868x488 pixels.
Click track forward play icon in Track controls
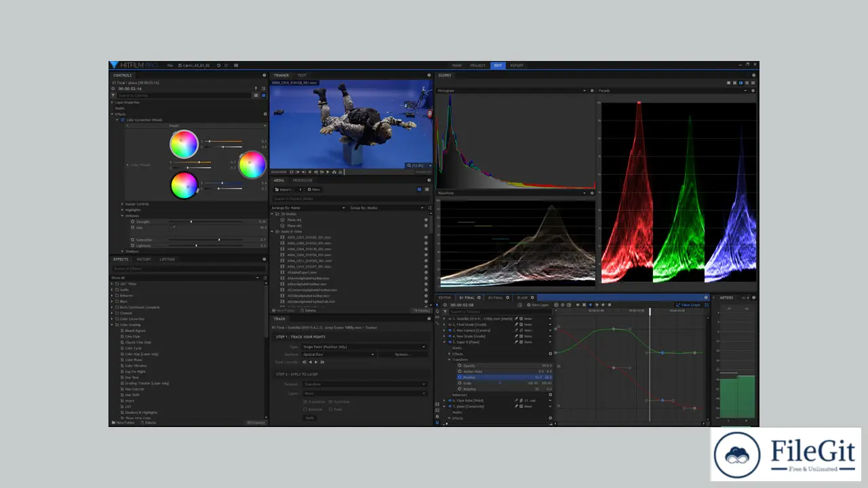(316, 362)
